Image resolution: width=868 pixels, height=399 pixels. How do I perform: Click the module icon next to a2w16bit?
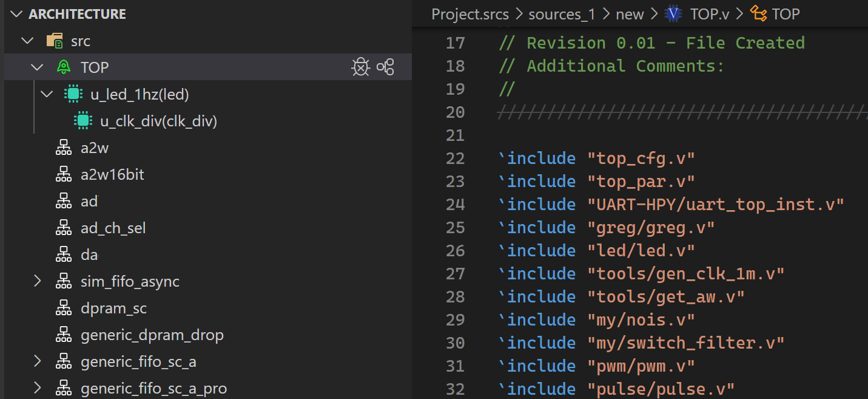(x=64, y=174)
